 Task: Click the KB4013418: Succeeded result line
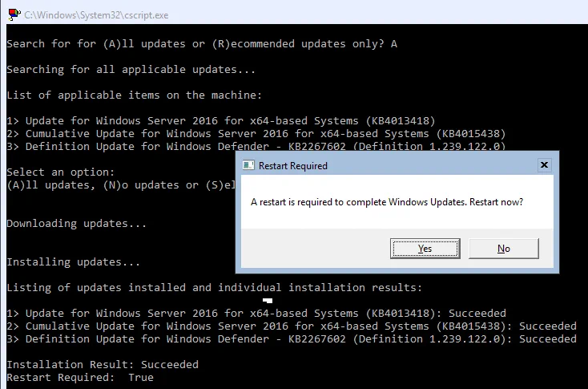pyautogui.click(x=256, y=313)
